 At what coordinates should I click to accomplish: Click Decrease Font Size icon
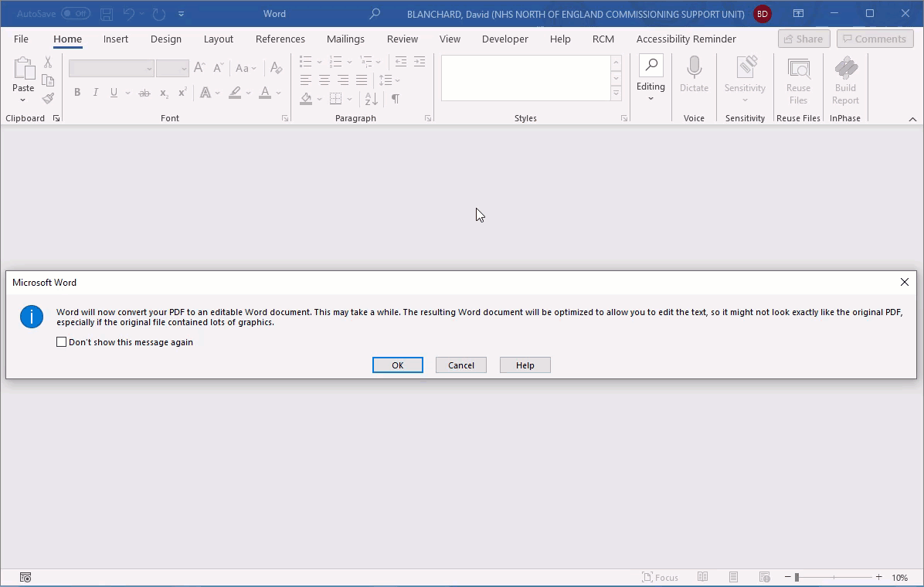(x=219, y=68)
